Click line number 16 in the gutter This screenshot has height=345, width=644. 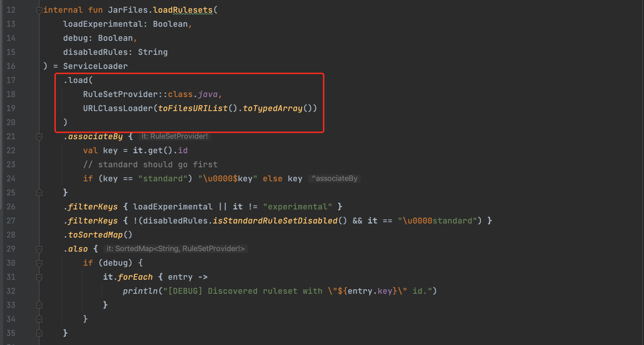11,66
